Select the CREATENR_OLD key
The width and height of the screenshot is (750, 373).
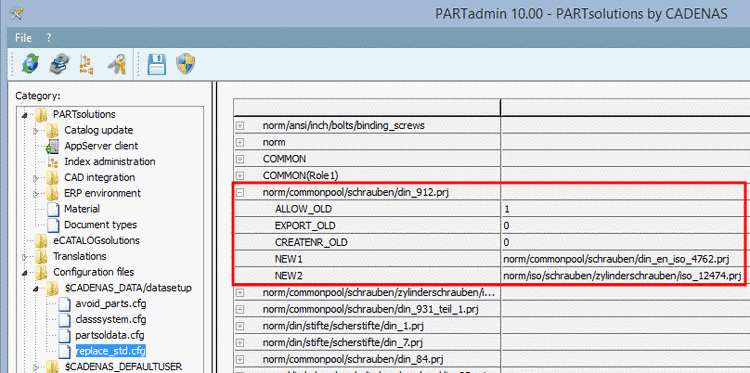pos(311,242)
